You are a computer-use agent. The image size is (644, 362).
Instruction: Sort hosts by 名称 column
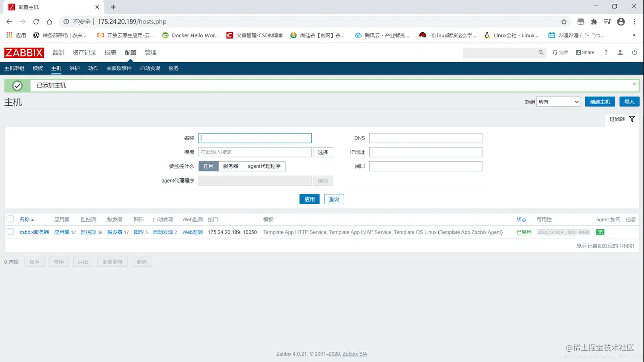coord(26,219)
